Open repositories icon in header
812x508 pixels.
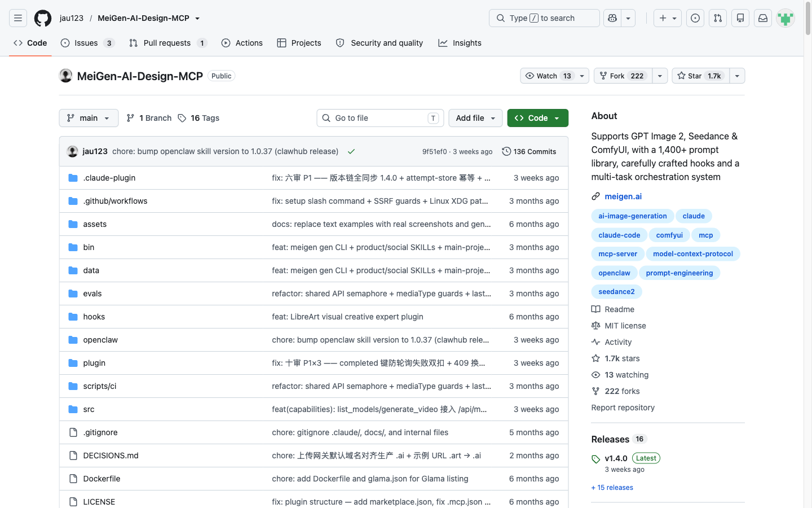pos(740,18)
